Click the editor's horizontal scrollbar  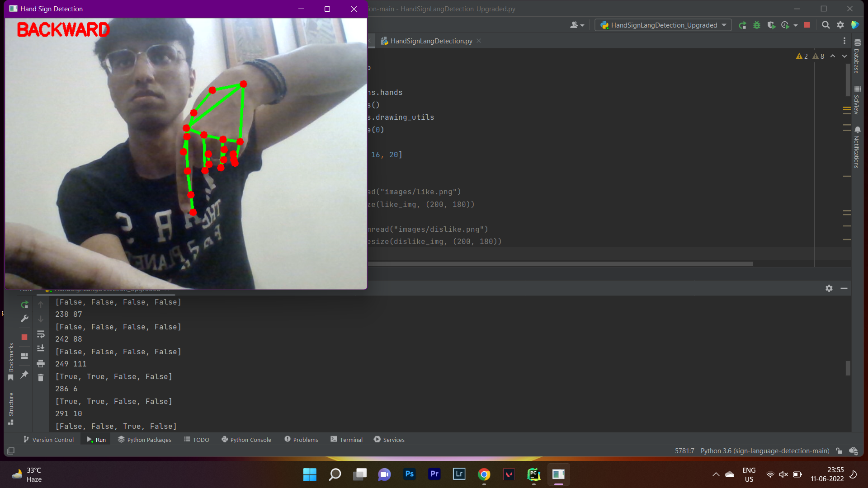pos(560,264)
